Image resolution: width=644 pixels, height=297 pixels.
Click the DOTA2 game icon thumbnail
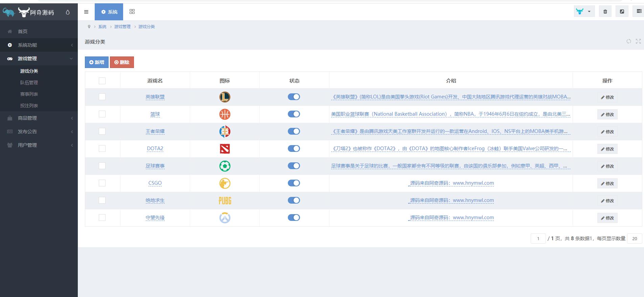[225, 148]
